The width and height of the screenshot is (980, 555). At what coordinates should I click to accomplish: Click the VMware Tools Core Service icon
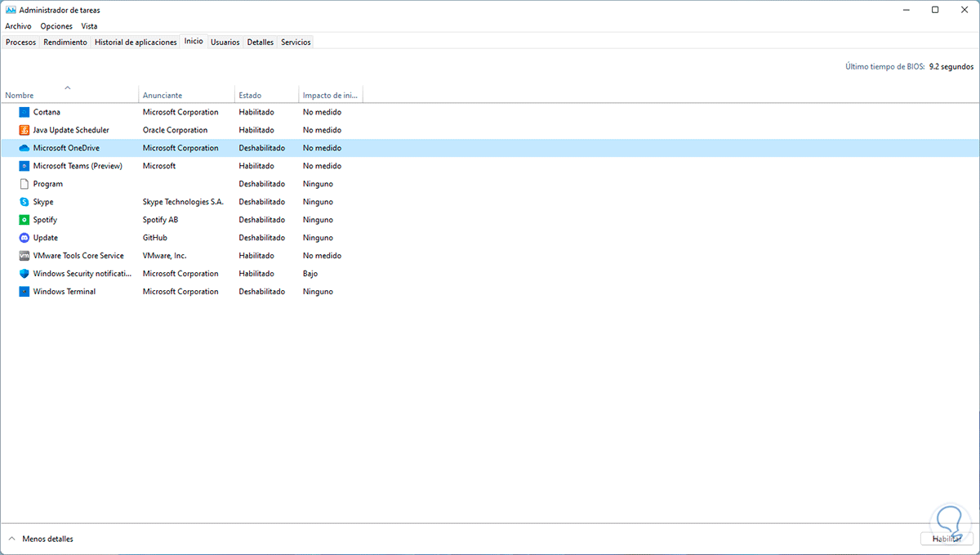[24, 256]
